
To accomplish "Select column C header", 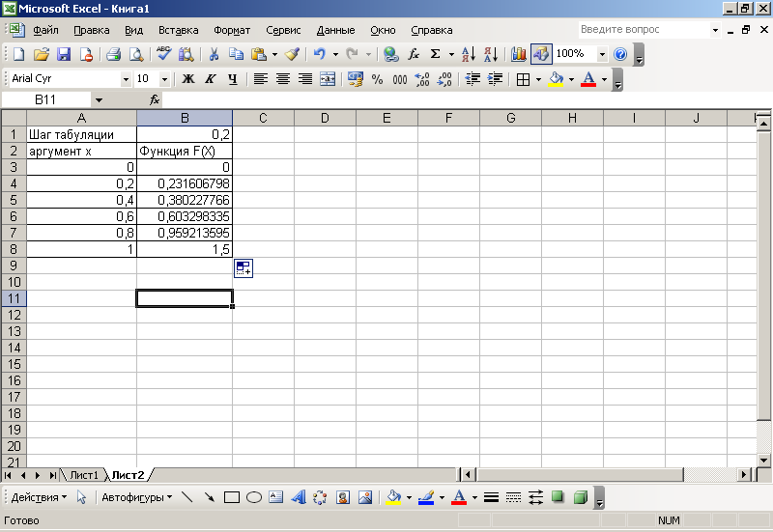I will point(263,118).
